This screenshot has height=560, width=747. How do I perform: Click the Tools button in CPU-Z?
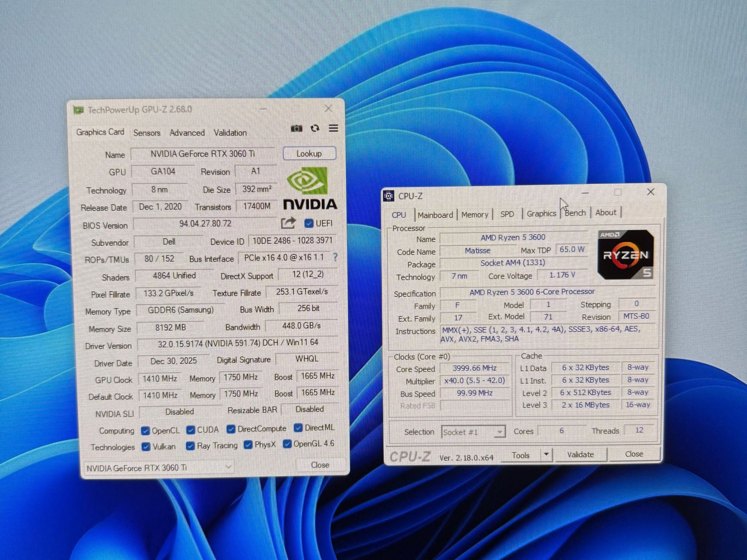coord(520,455)
